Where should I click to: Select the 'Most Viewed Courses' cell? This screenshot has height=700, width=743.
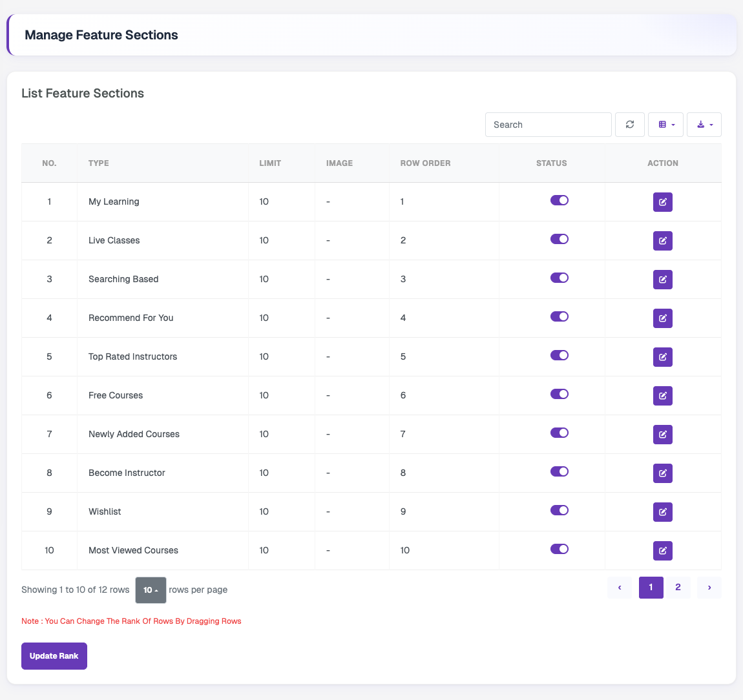163,551
